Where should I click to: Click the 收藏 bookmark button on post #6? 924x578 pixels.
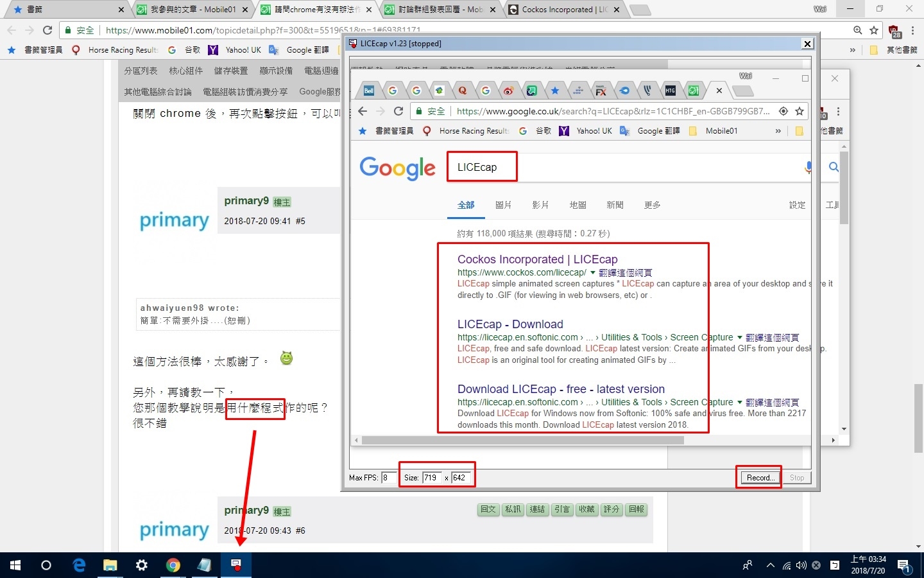click(586, 509)
